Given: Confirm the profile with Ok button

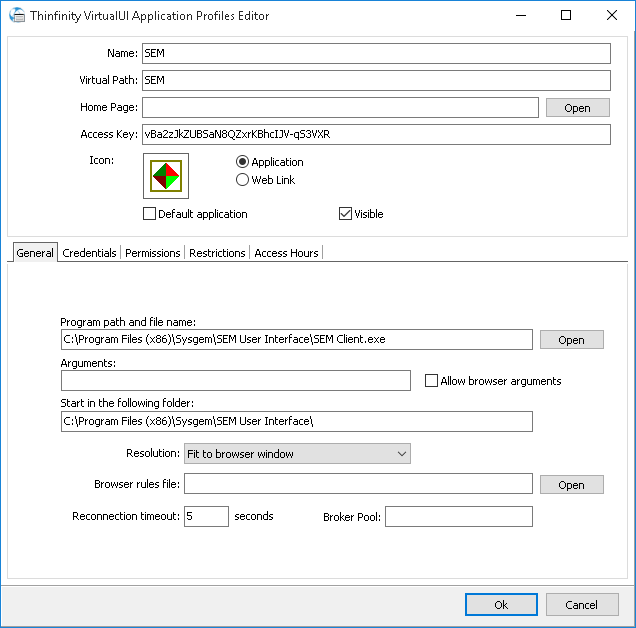Looking at the screenshot, I should 501,605.
